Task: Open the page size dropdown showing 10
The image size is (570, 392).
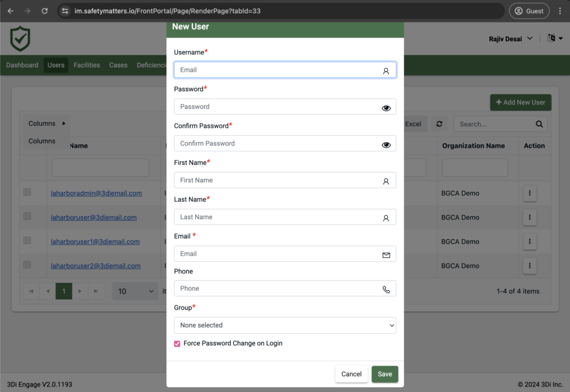Action: (135, 291)
